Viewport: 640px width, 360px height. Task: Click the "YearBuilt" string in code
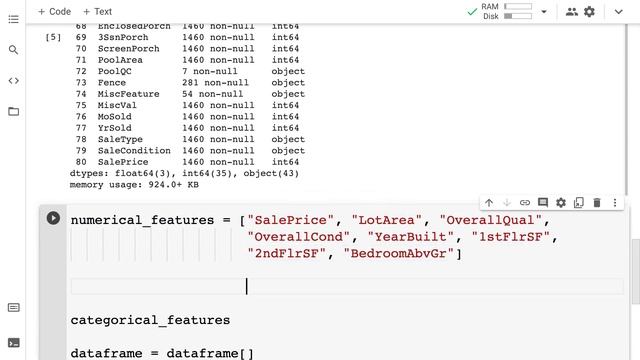(x=411, y=237)
